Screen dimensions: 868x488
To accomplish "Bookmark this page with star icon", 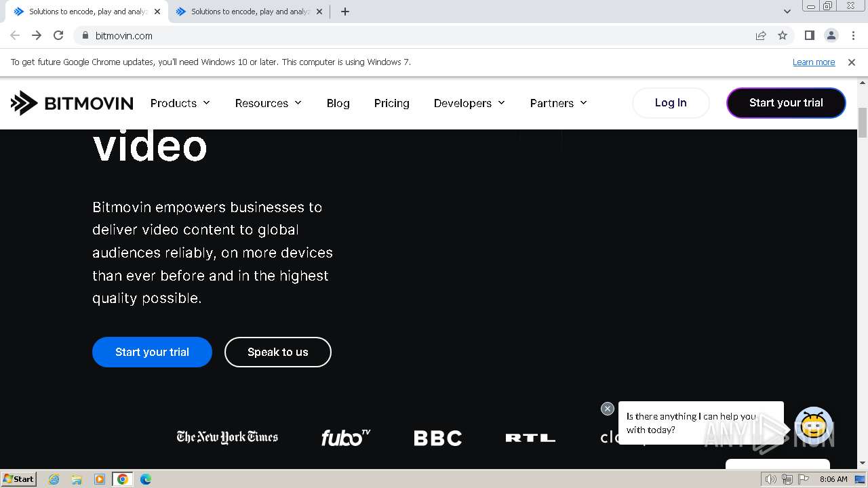I will pos(783,35).
